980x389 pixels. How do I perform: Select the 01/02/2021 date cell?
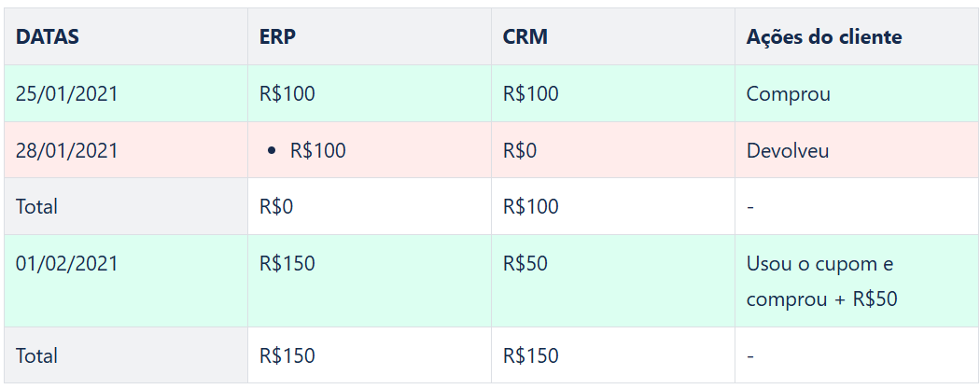click(126, 281)
